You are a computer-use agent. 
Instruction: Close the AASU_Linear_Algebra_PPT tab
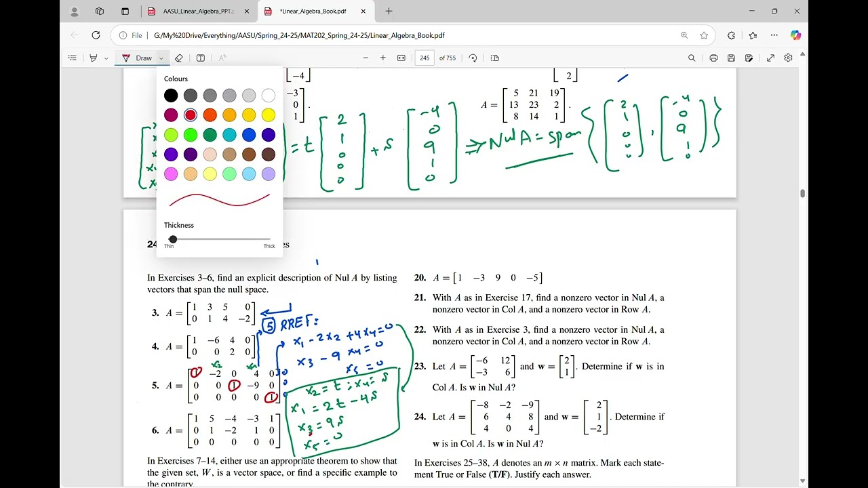247,12
